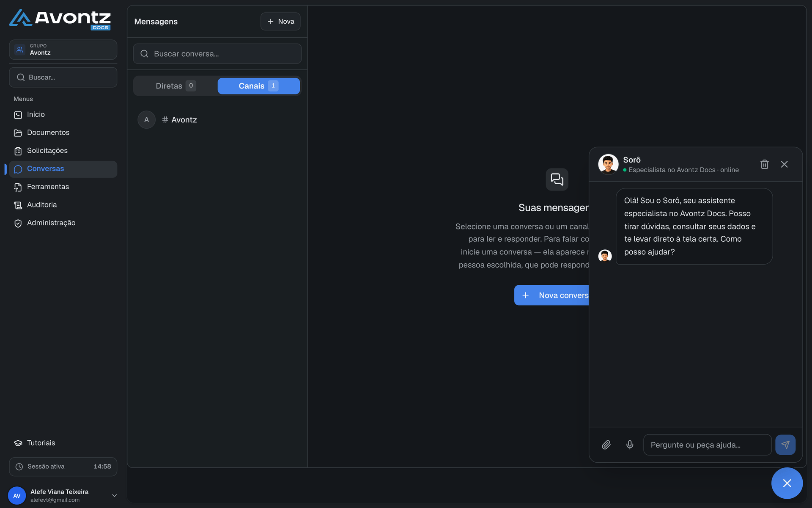Go to Documentos
Viewport: 812px width, 508px height.
[63, 133]
